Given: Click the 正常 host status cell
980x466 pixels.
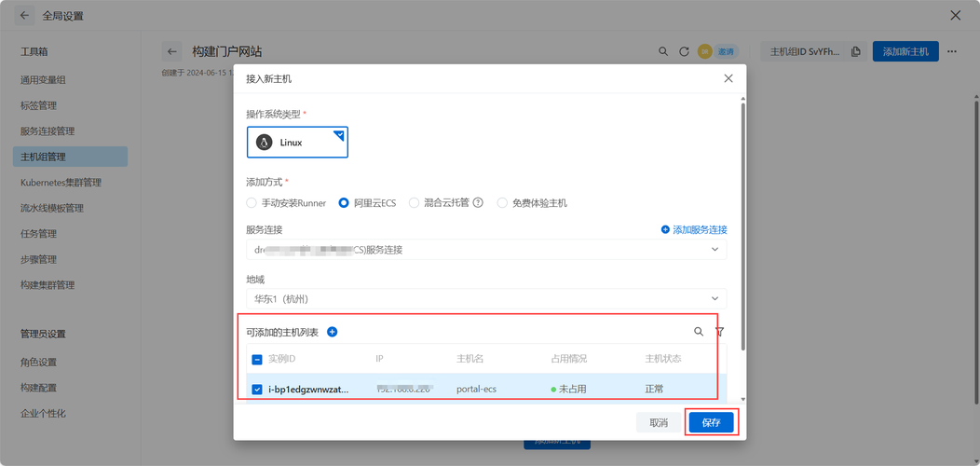Looking at the screenshot, I should point(654,389).
